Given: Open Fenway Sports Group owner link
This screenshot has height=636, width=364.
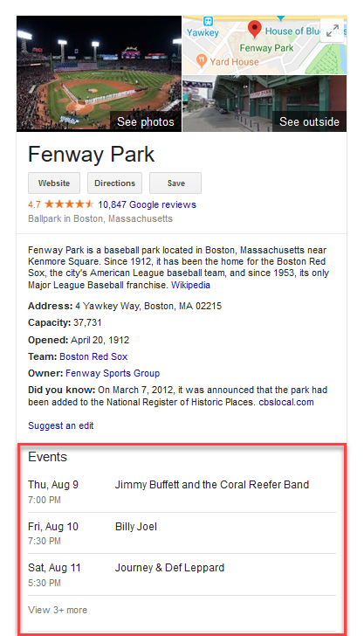Looking at the screenshot, I should [x=113, y=373].
